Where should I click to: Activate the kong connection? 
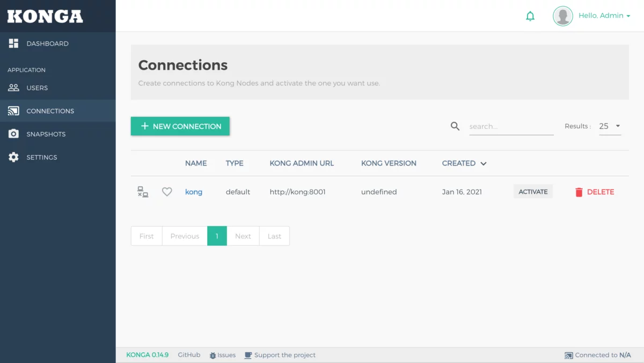tap(533, 192)
